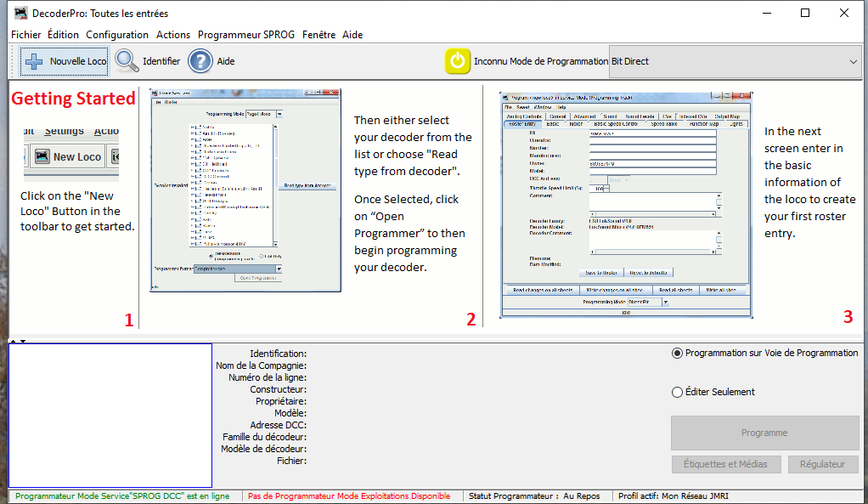Click the Aide question mark icon

point(200,61)
